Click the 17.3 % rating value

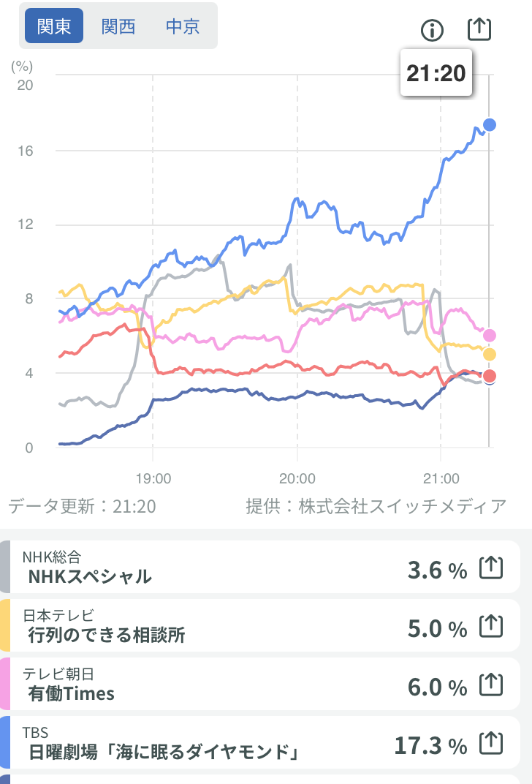(x=430, y=745)
